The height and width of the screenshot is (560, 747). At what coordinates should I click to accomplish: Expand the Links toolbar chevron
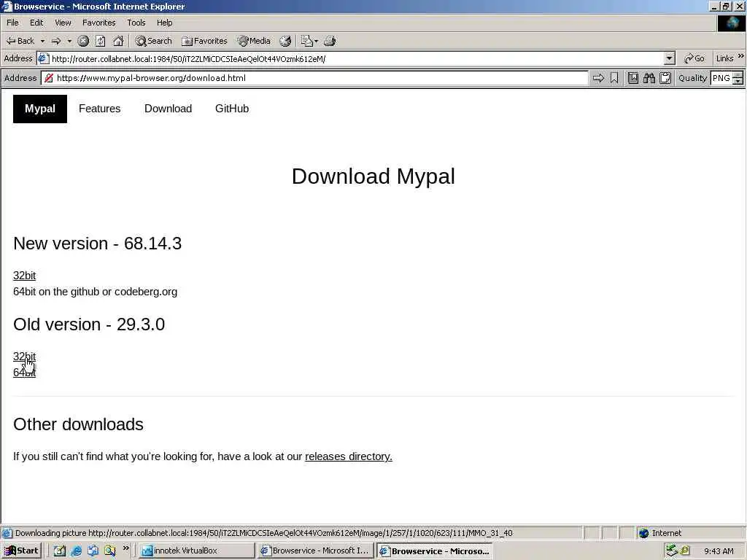pos(741,56)
